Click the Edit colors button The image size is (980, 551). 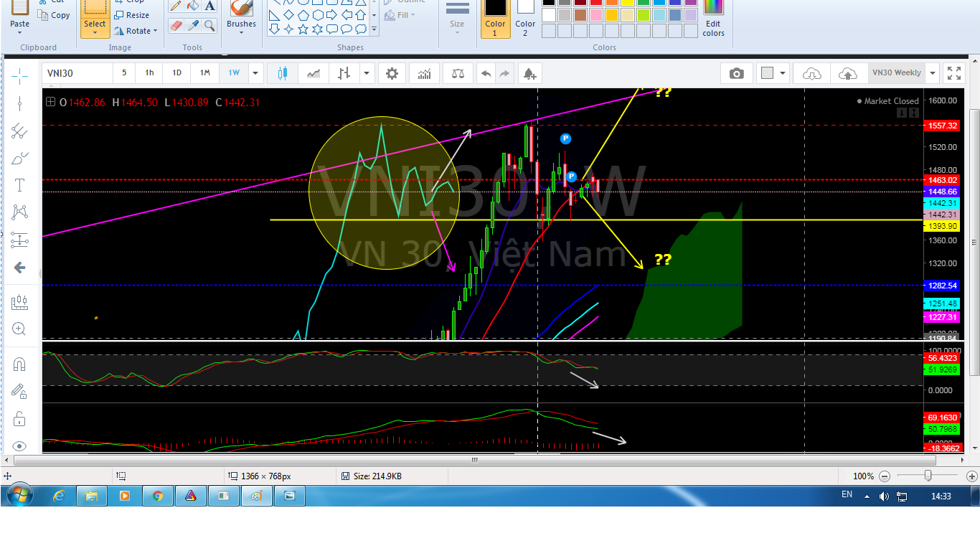[x=713, y=19]
